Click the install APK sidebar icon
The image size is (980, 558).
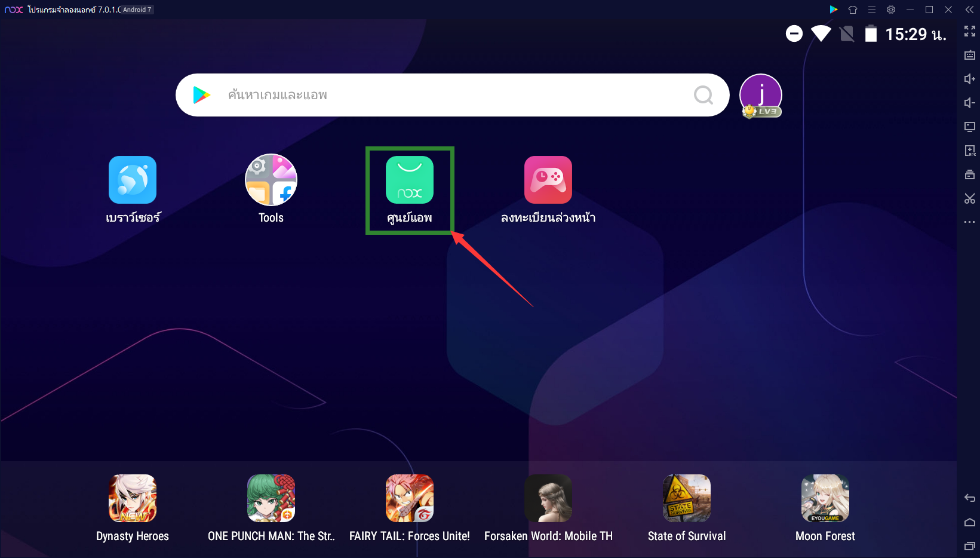tap(969, 151)
